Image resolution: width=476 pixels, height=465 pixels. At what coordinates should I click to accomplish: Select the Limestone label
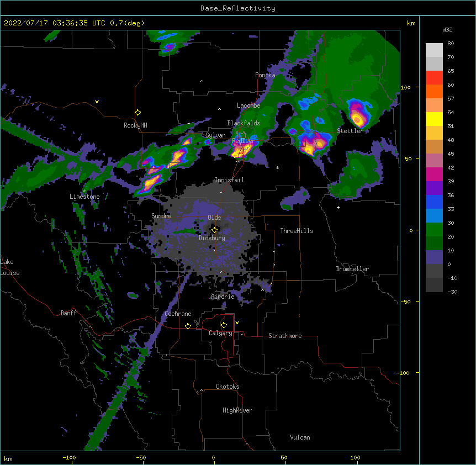(84, 197)
